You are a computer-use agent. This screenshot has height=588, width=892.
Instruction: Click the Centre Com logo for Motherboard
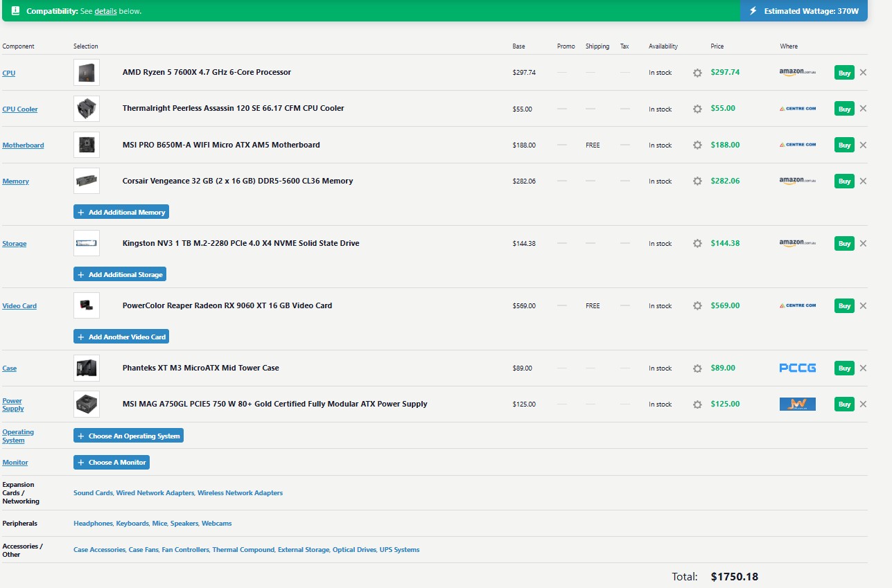point(797,145)
